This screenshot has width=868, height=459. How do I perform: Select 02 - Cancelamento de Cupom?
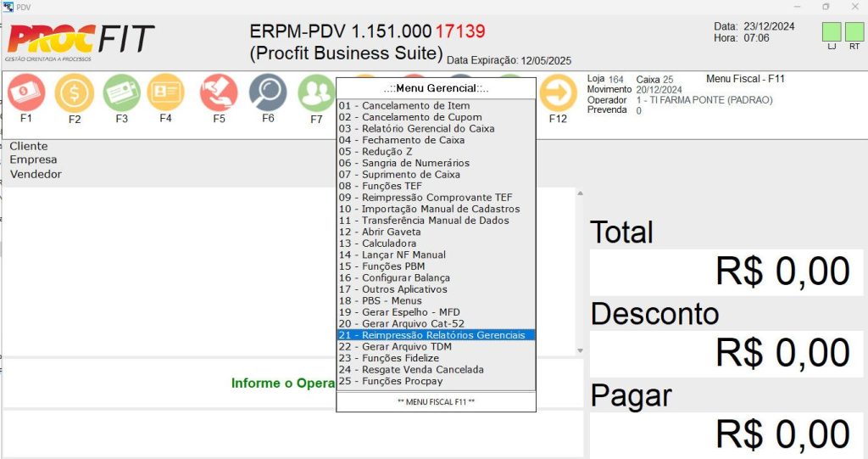click(437, 117)
